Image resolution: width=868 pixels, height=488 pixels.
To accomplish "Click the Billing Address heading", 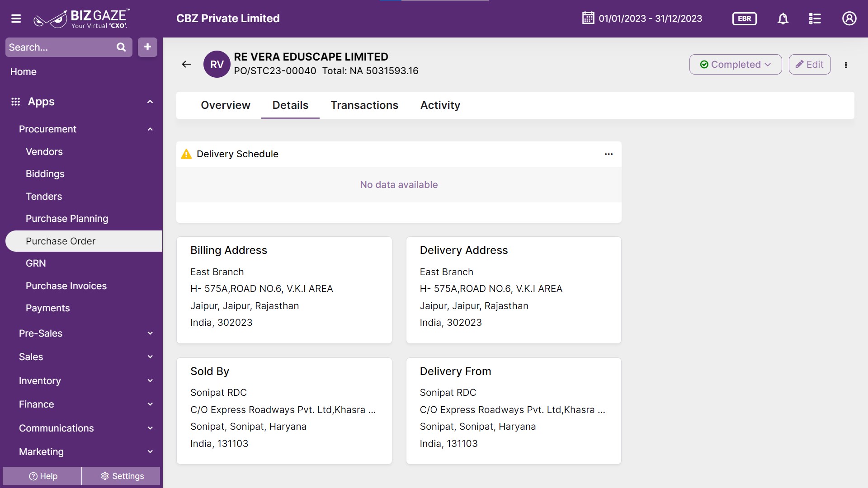I will point(229,250).
